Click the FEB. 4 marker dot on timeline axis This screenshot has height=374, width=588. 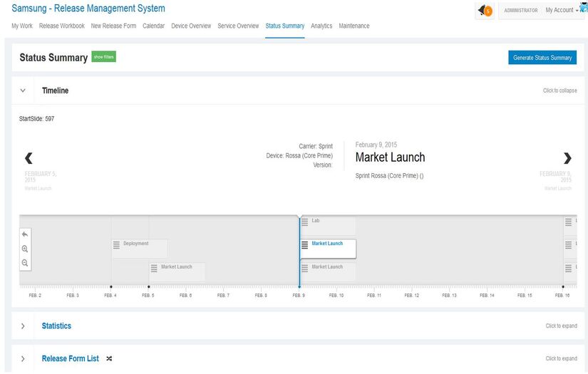[x=111, y=286]
